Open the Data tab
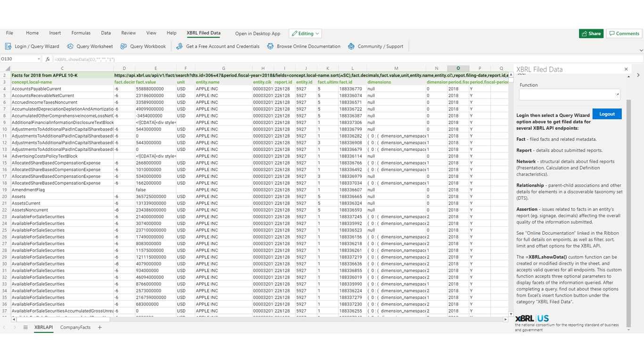644x362 pixels. pos(106,33)
